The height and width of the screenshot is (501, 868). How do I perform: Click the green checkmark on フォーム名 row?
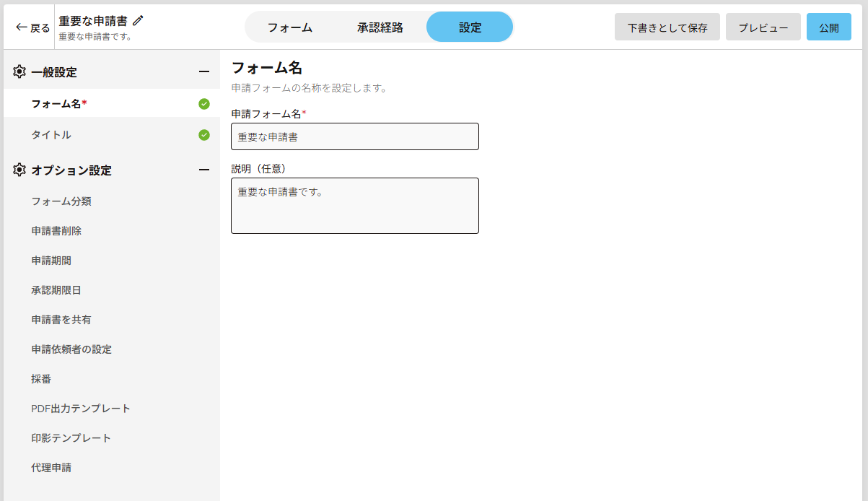204,104
